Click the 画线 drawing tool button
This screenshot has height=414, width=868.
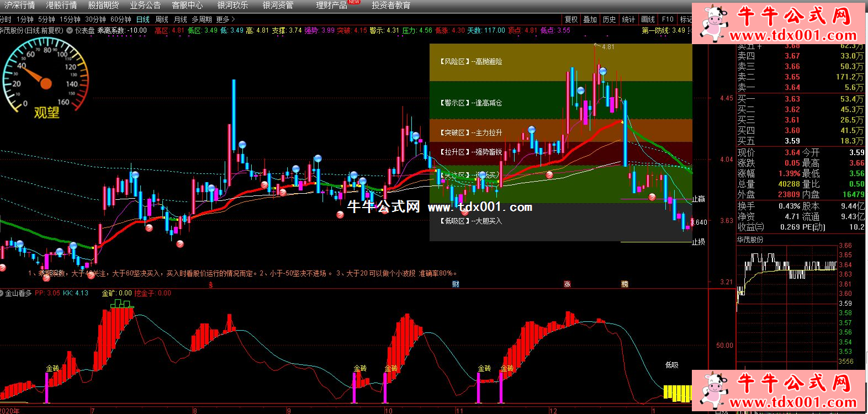648,19
